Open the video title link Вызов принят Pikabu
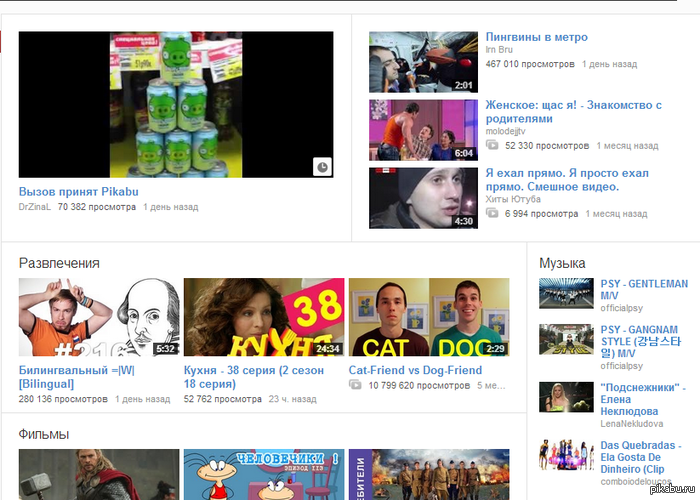Image resolution: width=700 pixels, height=500 pixels. [x=78, y=192]
